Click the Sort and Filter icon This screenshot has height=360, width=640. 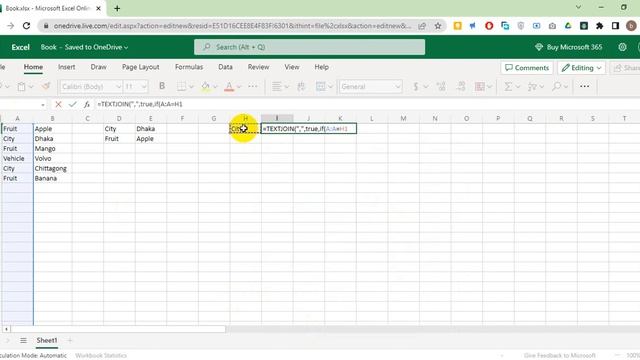pos(532,87)
